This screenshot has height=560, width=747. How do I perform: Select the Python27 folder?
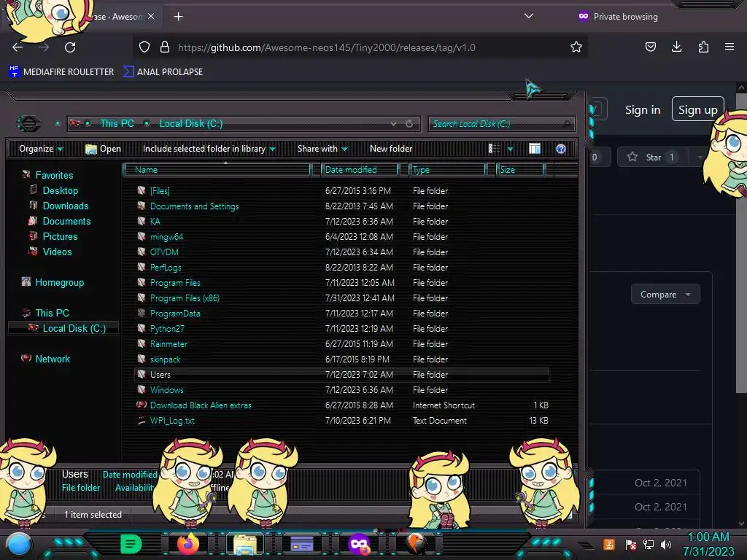click(x=167, y=329)
